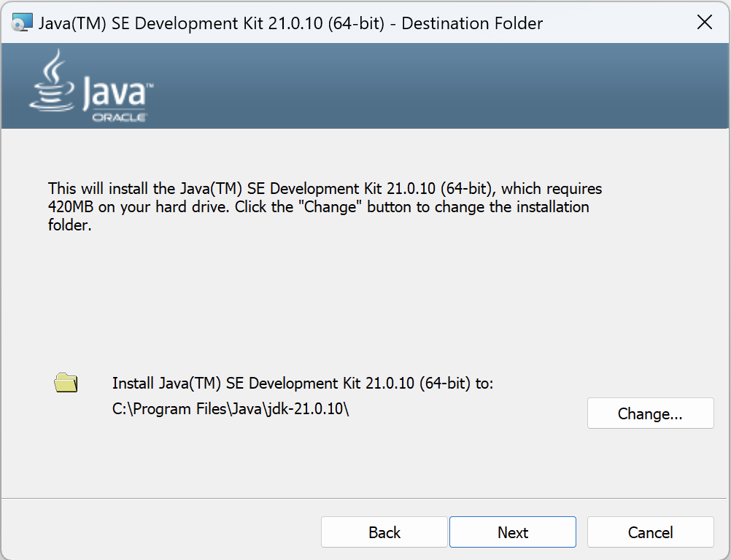Go Back to the previous installer step
The width and height of the screenshot is (731, 560).
pyautogui.click(x=384, y=532)
